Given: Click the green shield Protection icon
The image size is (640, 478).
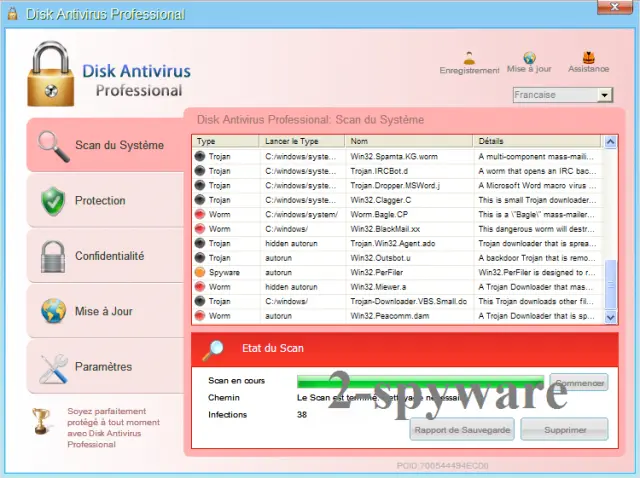Looking at the screenshot, I should pos(53,201).
